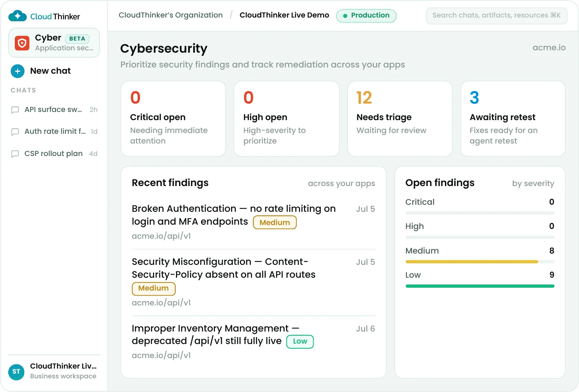Click the High severity progress bar
Image resolution: width=579 pixels, height=392 pixels.
480,238
